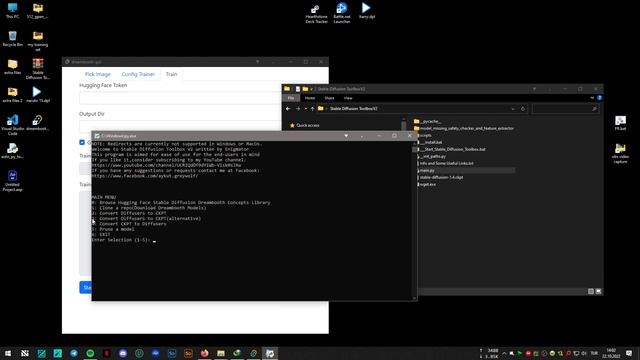The width and height of the screenshot is (640, 360).
Task: Open the notification center in the taskbar
Action: [x=629, y=353]
